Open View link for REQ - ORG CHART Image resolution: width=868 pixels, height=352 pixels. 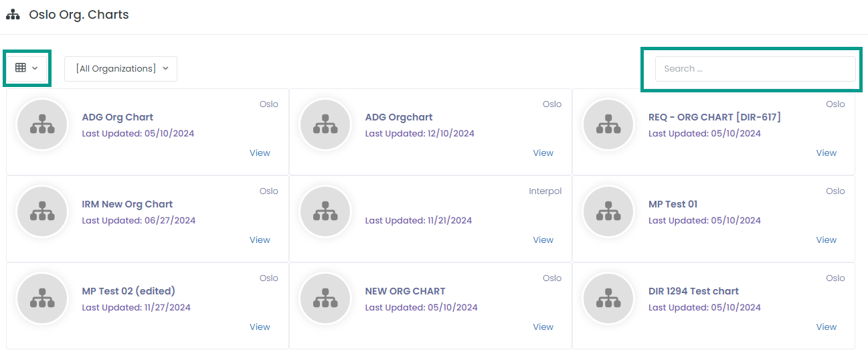coord(827,153)
